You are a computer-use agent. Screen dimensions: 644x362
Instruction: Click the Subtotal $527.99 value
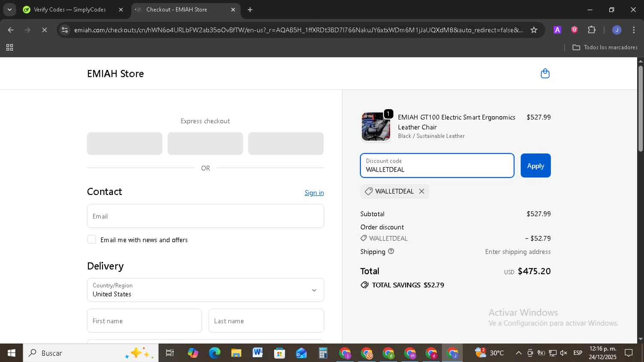tap(538, 214)
